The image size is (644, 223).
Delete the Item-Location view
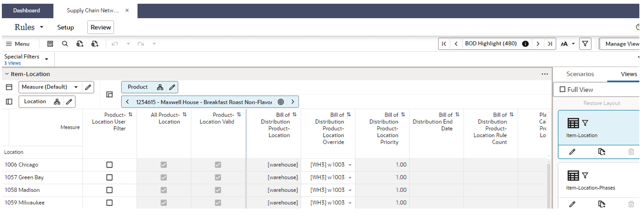pos(631,151)
